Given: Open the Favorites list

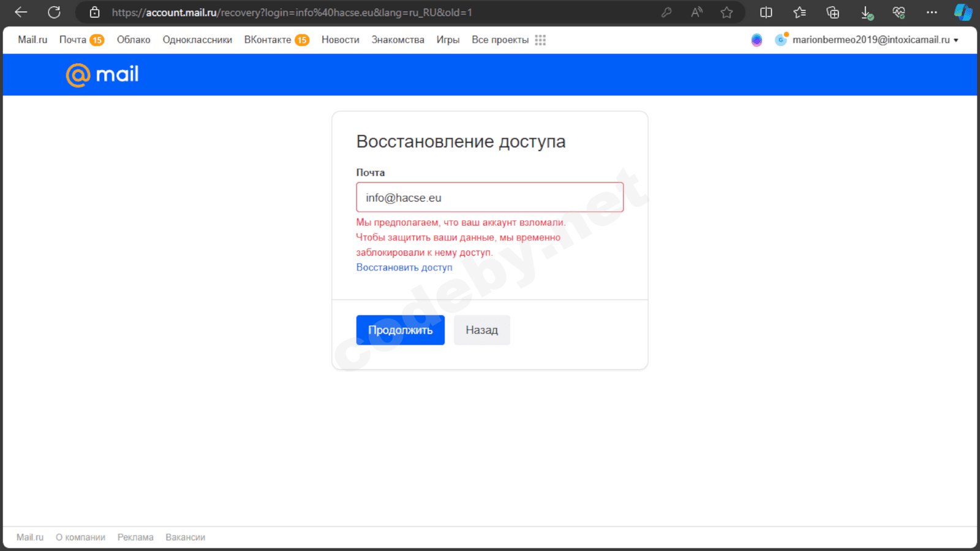Looking at the screenshot, I should click(799, 12).
